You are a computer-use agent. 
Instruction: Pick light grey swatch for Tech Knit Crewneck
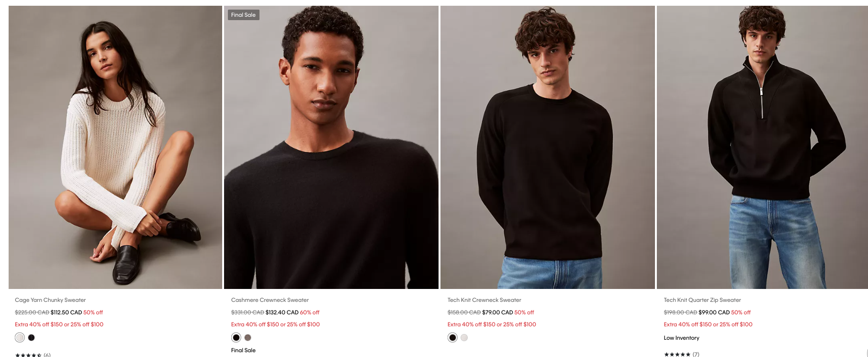click(x=464, y=337)
